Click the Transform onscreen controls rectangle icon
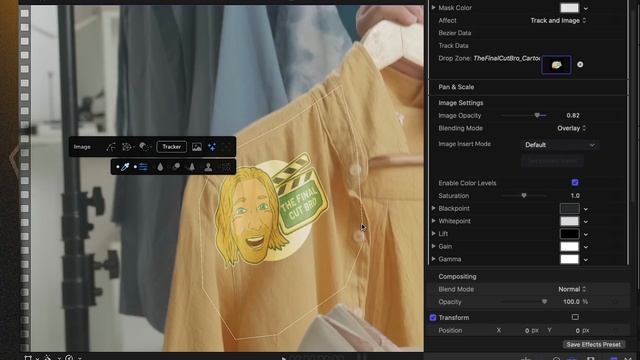Image resolution: width=640 pixels, height=360 pixels. point(575,317)
